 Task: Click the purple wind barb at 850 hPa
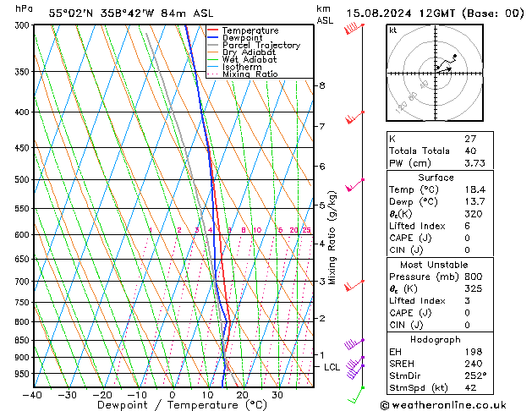[x=354, y=344]
